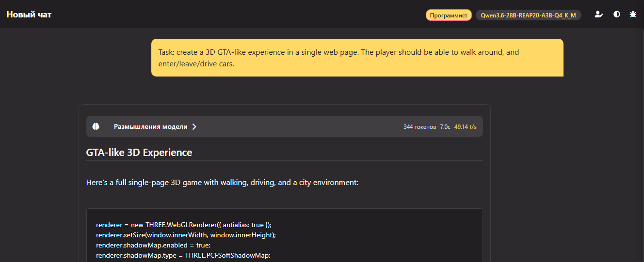
Task: Select the yellow user task message
Action: point(357,58)
